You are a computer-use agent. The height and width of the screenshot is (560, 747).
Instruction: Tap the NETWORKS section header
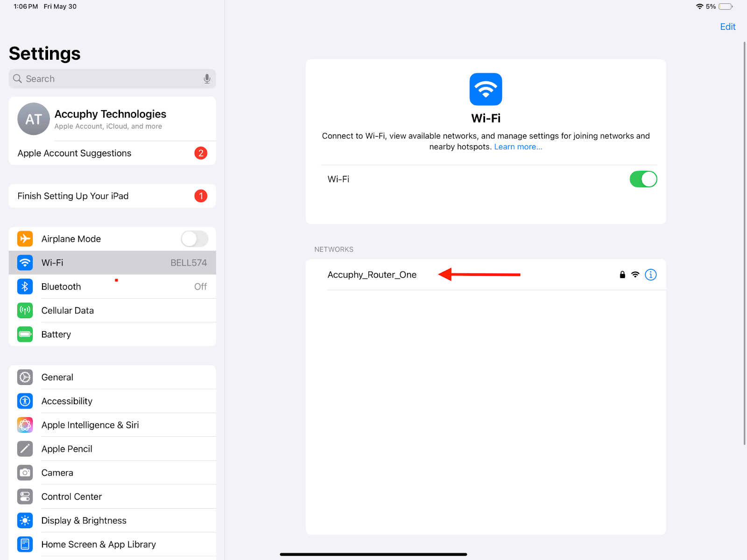point(334,250)
